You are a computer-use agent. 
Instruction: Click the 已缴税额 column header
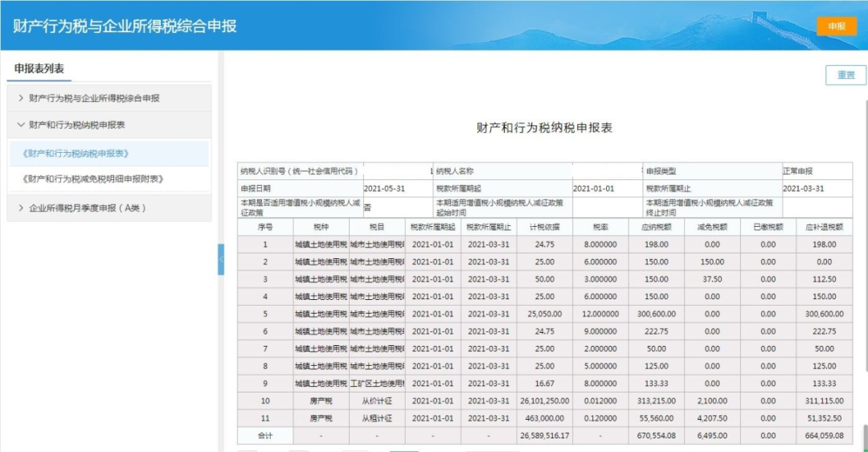(x=768, y=227)
